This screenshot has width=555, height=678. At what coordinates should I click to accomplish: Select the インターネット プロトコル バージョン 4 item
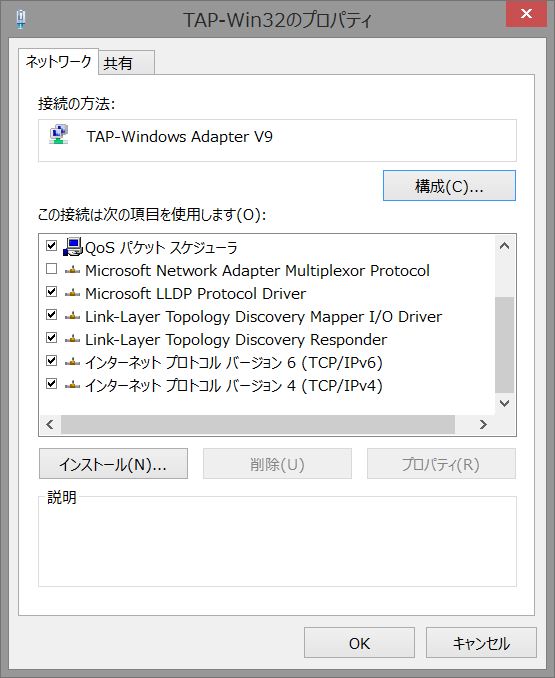pos(233,385)
